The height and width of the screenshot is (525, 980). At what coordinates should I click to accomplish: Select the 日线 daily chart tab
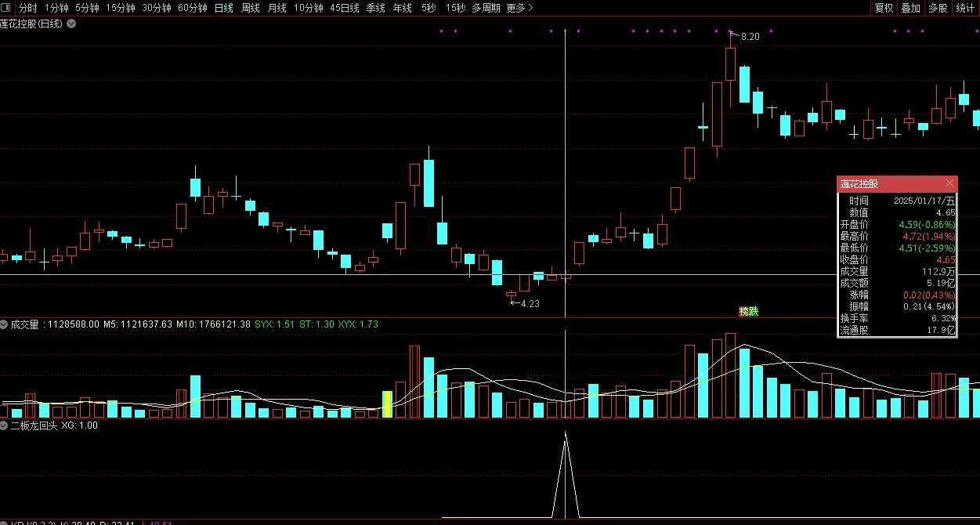[x=223, y=8]
